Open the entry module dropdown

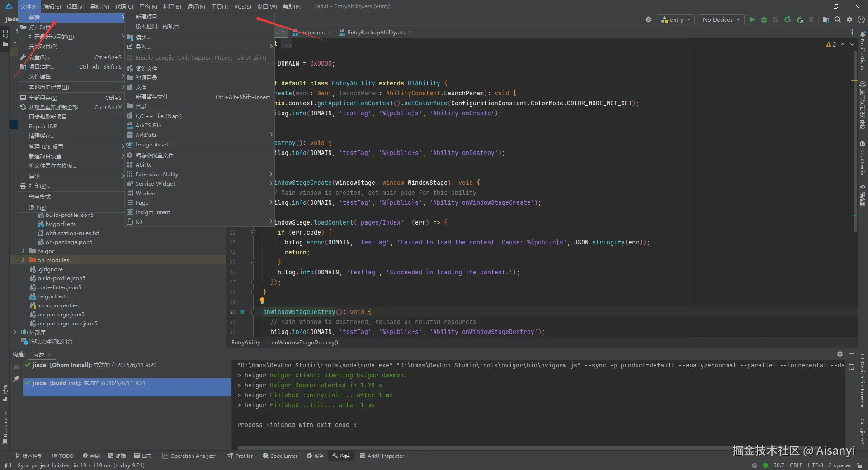tap(676, 19)
